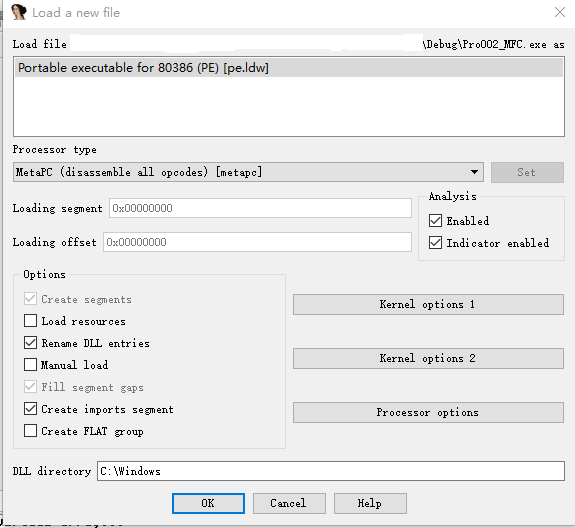Viewport: 575px width, 528px height.
Task: Click the DLL directory text field
Action: pyautogui.click(x=331, y=471)
